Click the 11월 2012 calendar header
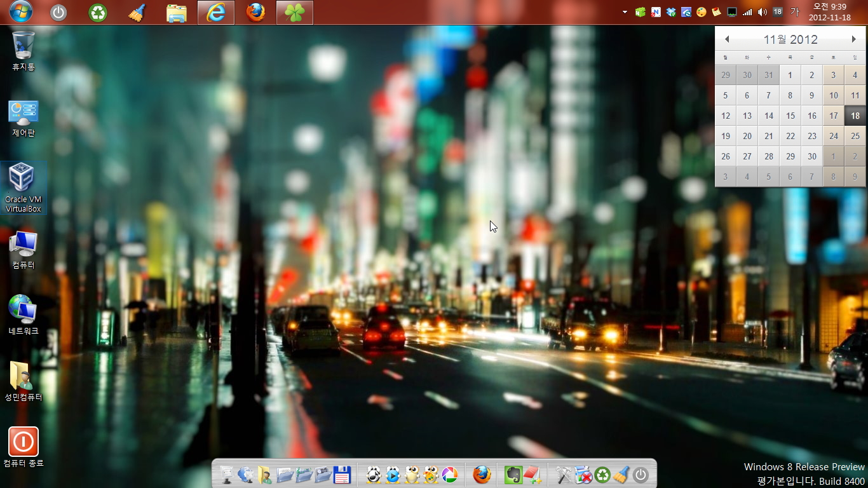The height and width of the screenshot is (488, 868). [790, 39]
